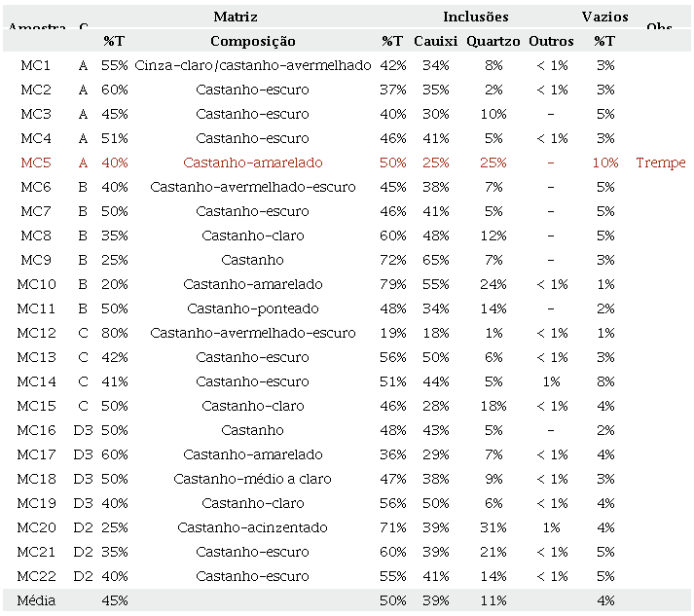694x616 pixels.
Task: Click the MC22 sample row label
Action: coord(37,576)
